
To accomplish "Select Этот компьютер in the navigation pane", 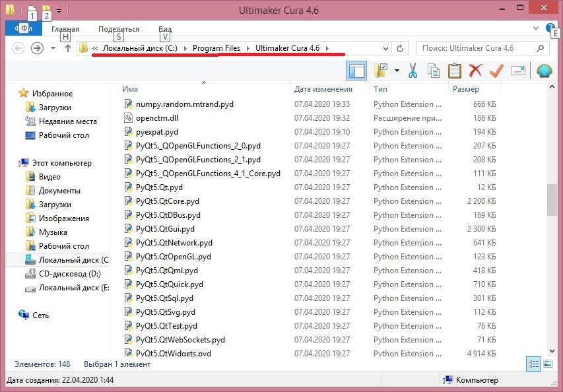I will [62, 163].
